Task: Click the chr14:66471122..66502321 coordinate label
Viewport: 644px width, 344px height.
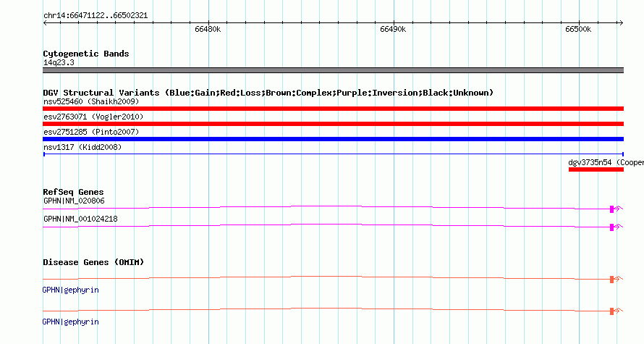Action: (x=96, y=16)
